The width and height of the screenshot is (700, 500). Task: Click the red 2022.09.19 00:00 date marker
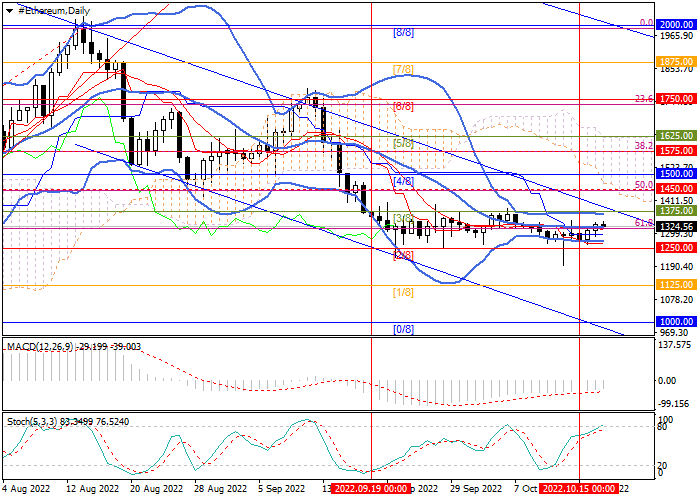pyautogui.click(x=370, y=490)
